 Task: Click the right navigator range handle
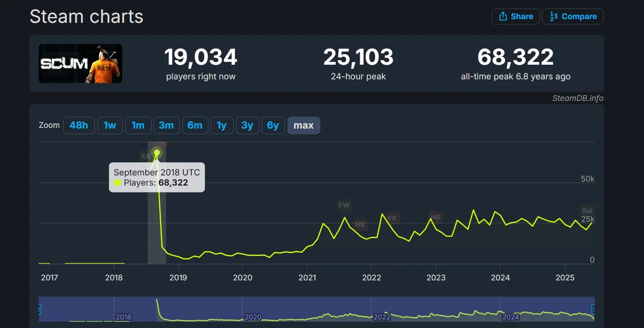click(x=593, y=310)
